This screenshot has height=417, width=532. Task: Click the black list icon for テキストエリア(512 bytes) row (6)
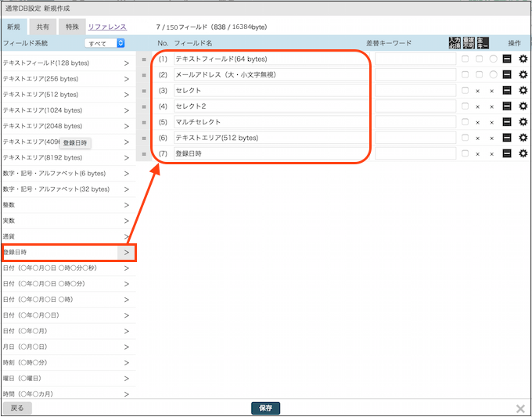click(507, 138)
